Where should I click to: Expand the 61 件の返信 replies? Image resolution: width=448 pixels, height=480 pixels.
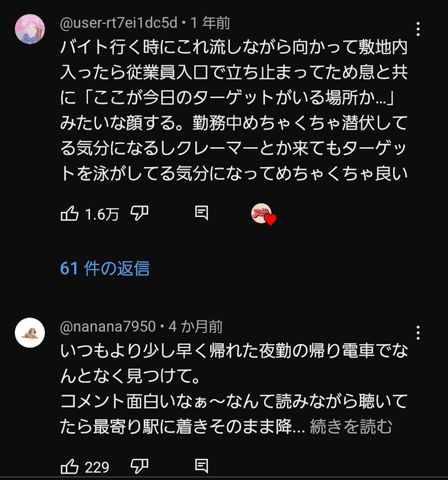105,268
